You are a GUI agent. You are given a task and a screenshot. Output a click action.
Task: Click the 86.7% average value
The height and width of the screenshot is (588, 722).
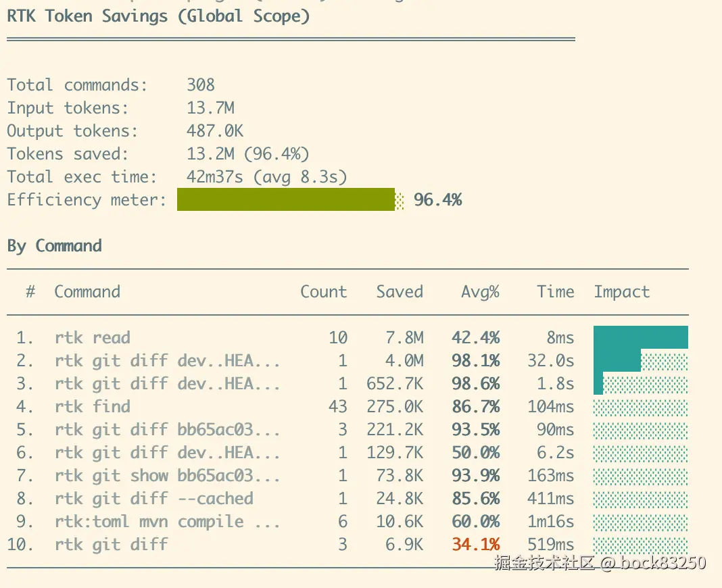click(x=476, y=407)
